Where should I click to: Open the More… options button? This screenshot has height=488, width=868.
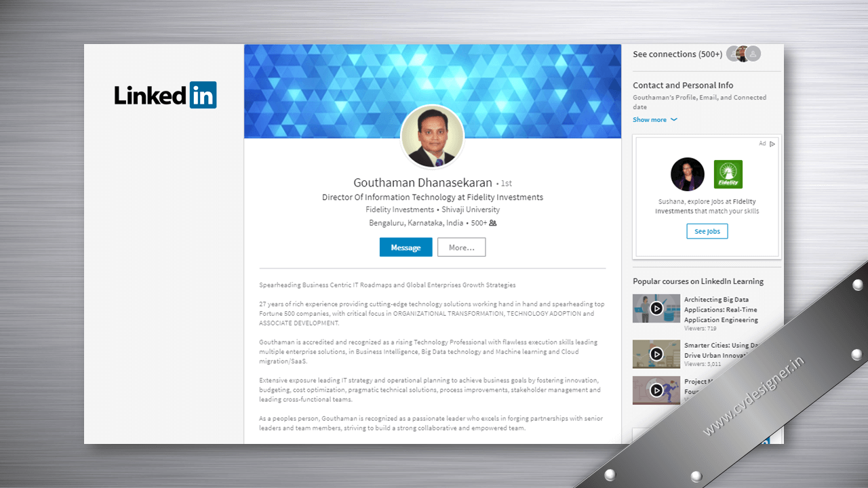(x=461, y=247)
